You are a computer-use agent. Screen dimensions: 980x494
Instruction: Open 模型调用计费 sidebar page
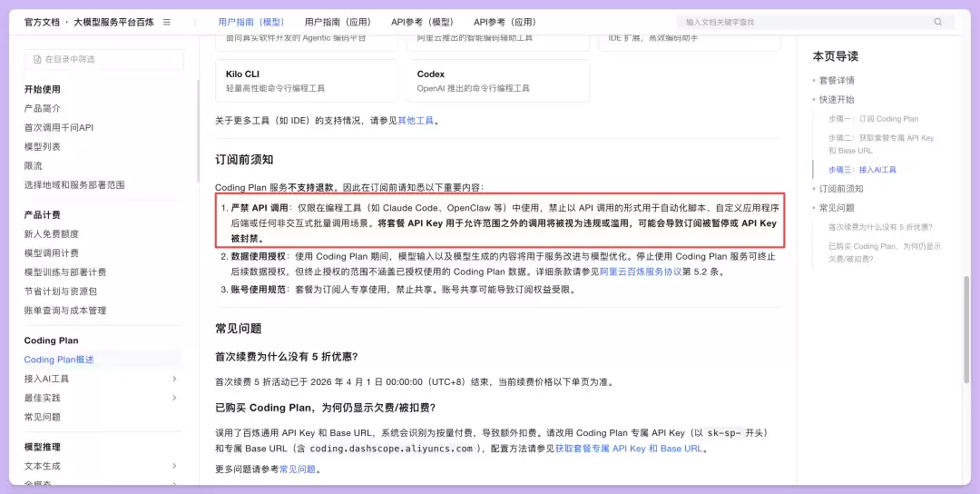51,253
